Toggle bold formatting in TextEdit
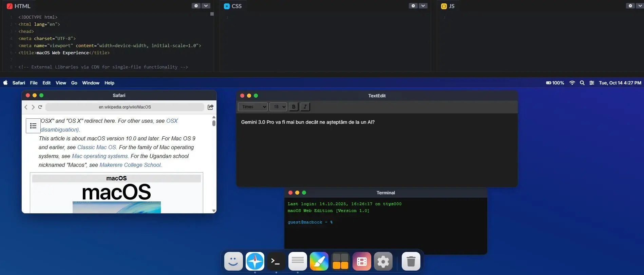Image resolution: width=644 pixels, height=275 pixels. (x=293, y=107)
